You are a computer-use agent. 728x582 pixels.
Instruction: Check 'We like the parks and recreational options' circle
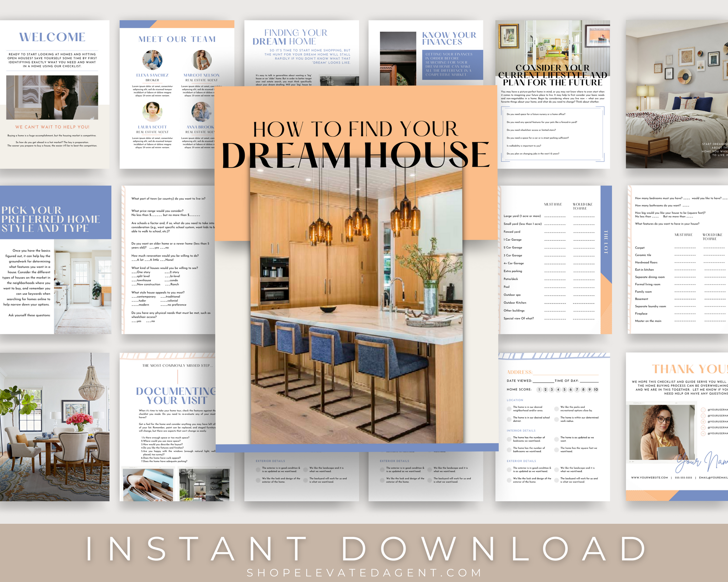[x=556, y=409]
